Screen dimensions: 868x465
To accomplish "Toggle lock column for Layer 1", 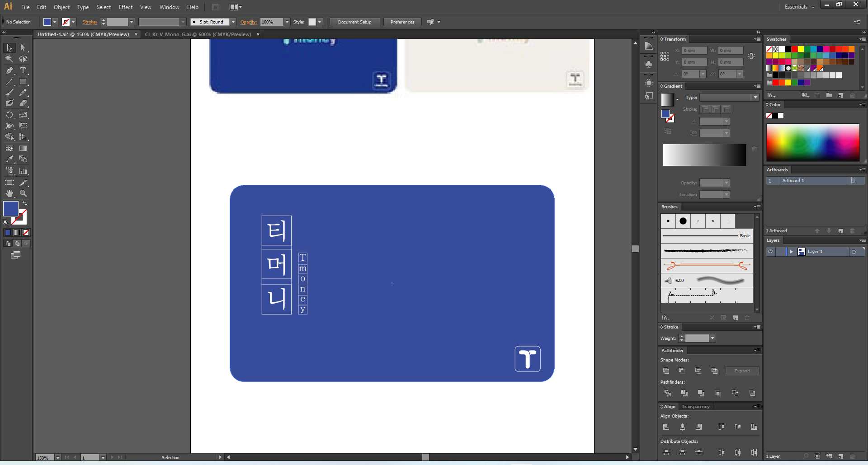I will coord(780,252).
